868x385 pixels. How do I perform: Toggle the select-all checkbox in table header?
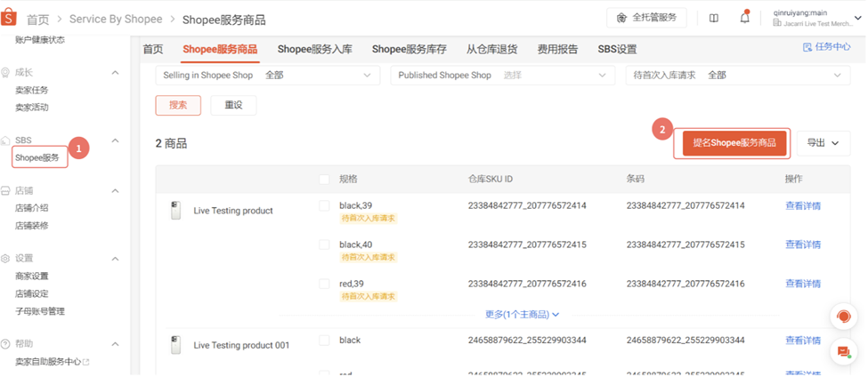[325, 180]
